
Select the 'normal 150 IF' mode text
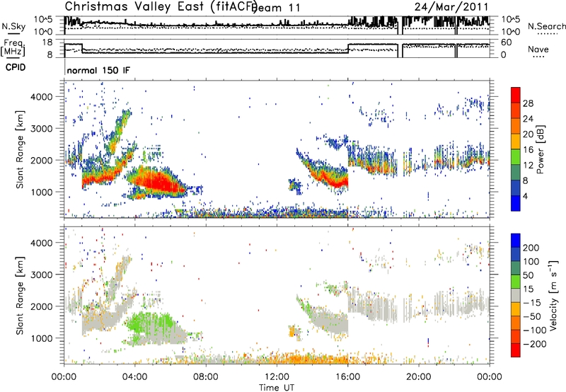(98, 70)
